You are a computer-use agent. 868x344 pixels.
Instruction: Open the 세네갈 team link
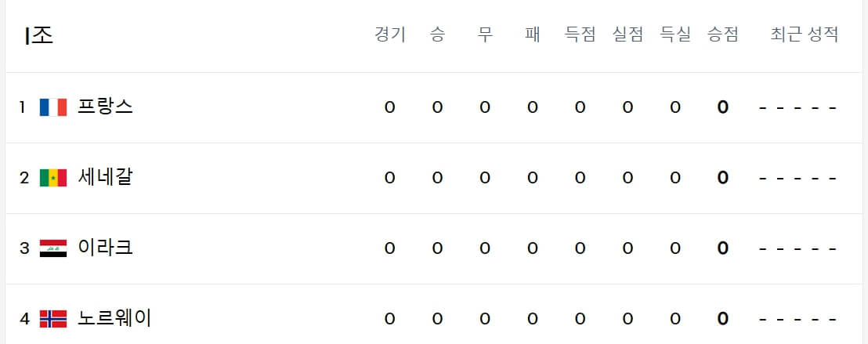pyautogui.click(x=105, y=178)
